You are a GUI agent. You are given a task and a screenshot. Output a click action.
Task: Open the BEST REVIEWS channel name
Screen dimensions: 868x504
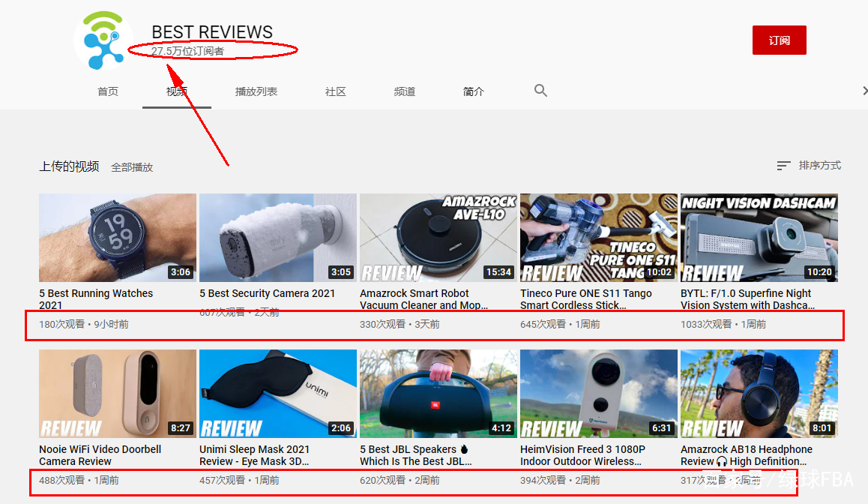coord(212,32)
